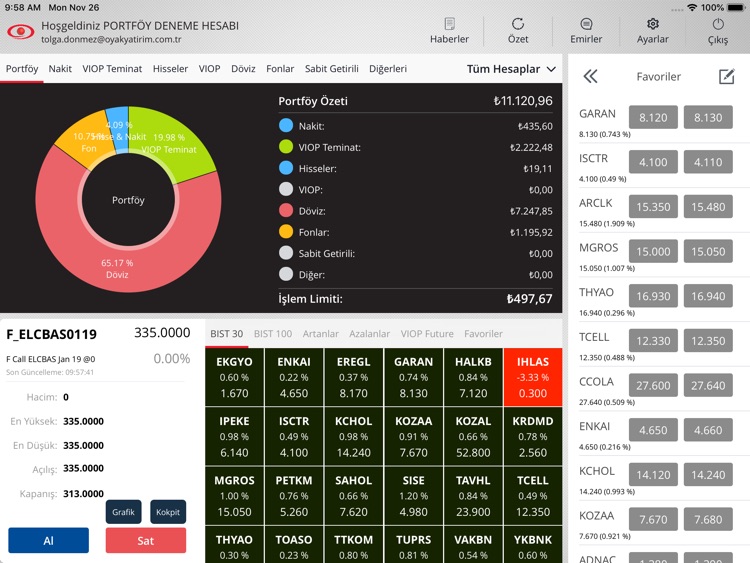The image size is (750, 563).
Task: Click the blue Al buy button
Action: (x=48, y=541)
